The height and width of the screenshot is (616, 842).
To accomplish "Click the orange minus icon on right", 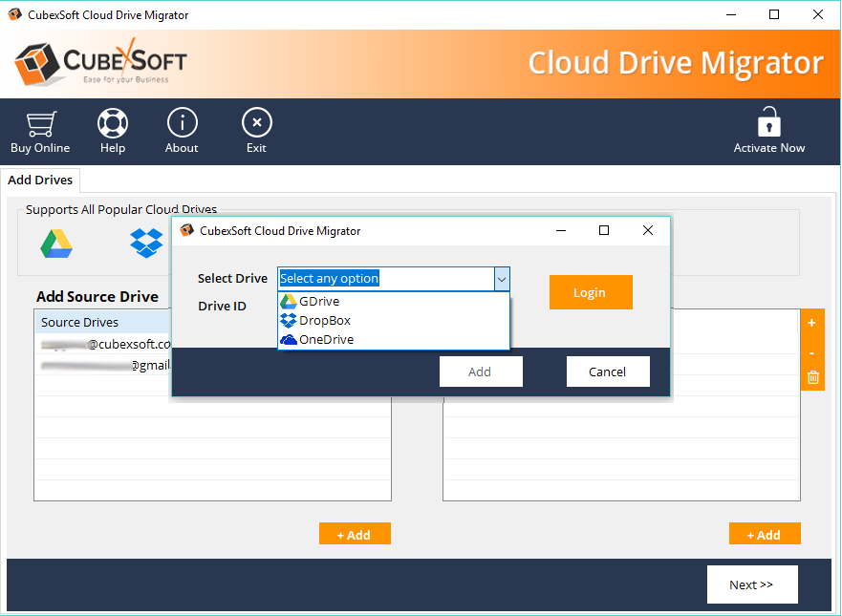I will point(811,352).
